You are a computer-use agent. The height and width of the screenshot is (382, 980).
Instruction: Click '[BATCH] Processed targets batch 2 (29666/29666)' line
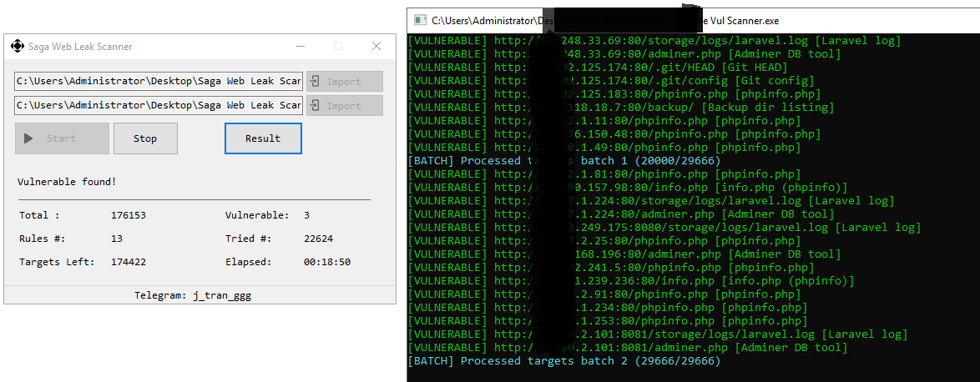coord(564,361)
